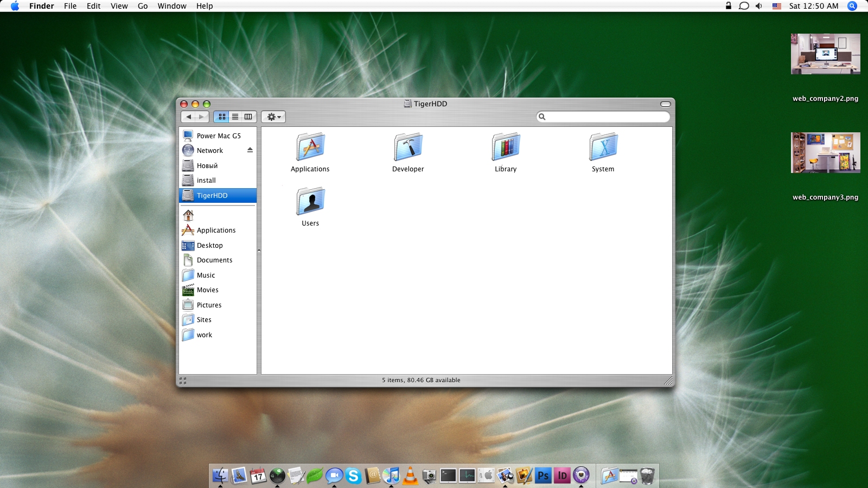Open the Finder menu
The width and height of the screenshot is (868, 488).
pos(42,6)
